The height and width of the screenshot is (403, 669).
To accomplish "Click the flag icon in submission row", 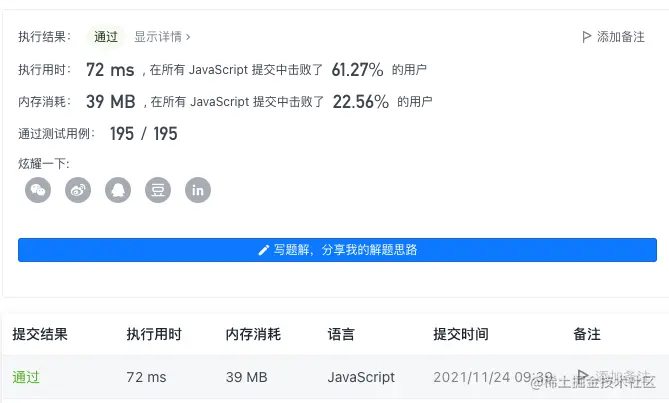I will (x=582, y=376).
